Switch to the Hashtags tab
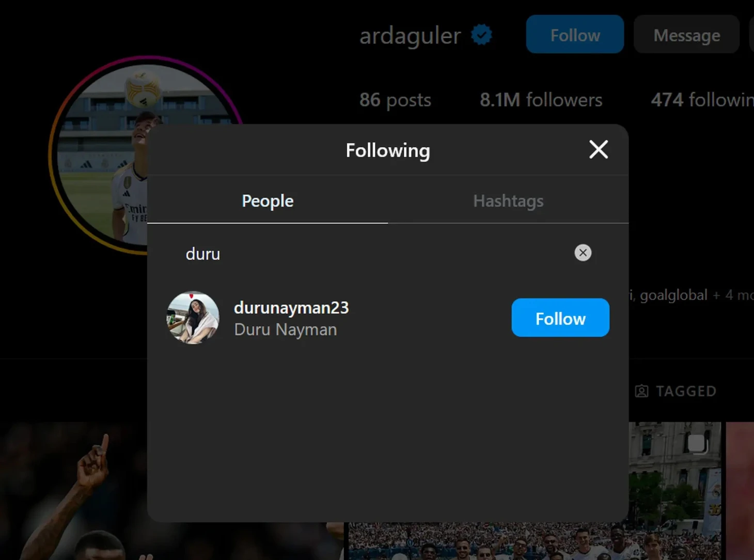The image size is (754, 560). coord(508,200)
